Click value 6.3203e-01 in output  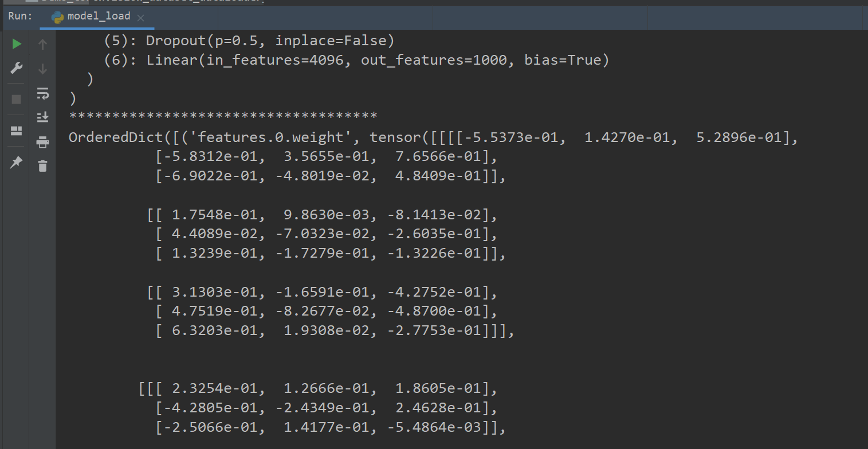point(215,331)
